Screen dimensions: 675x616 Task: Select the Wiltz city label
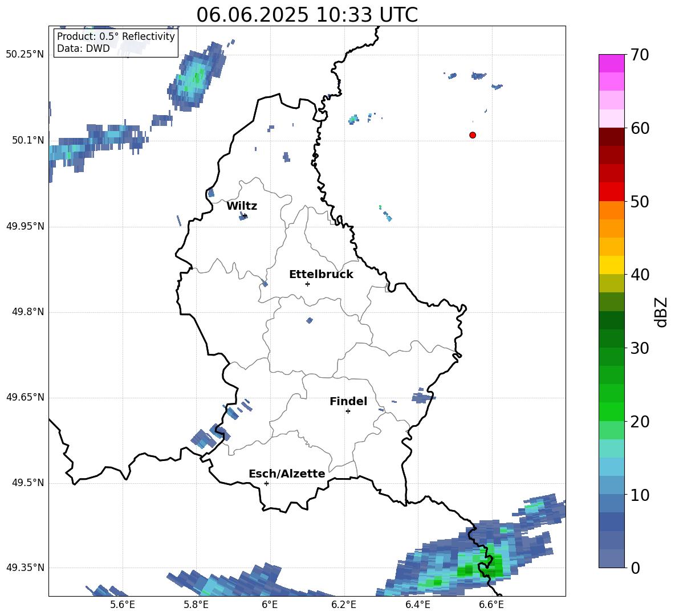[x=242, y=206]
